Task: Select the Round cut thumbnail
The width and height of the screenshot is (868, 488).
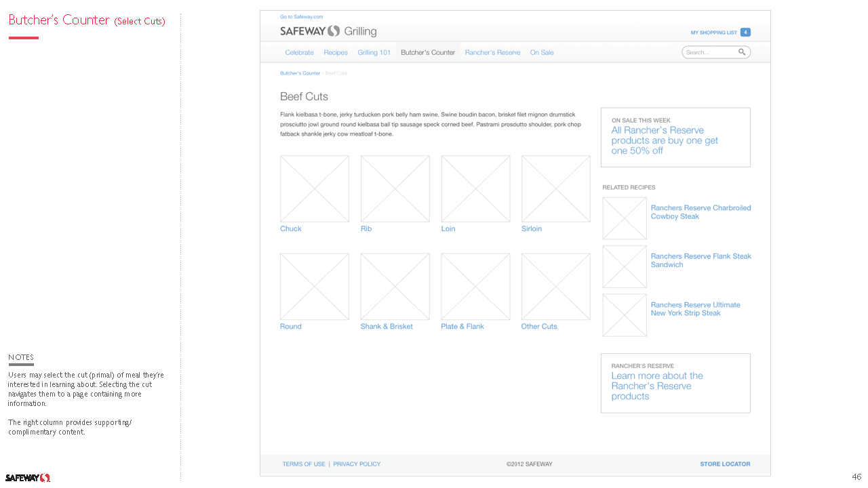Action: [315, 287]
